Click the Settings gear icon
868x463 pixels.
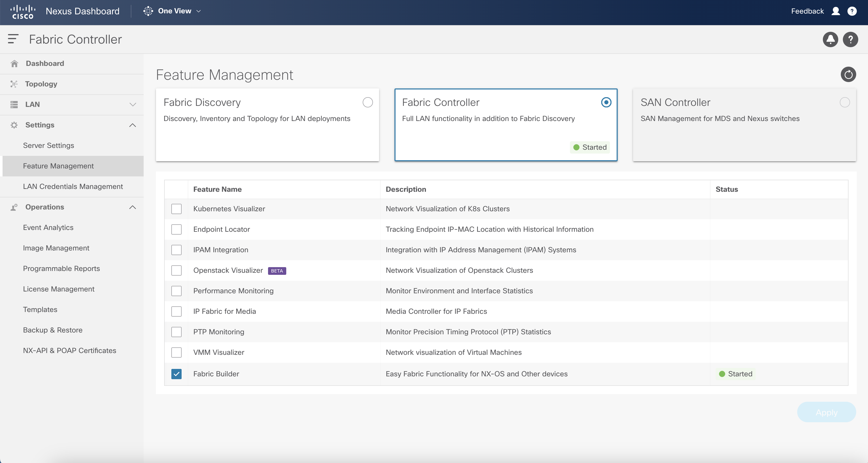click(14, 125)
